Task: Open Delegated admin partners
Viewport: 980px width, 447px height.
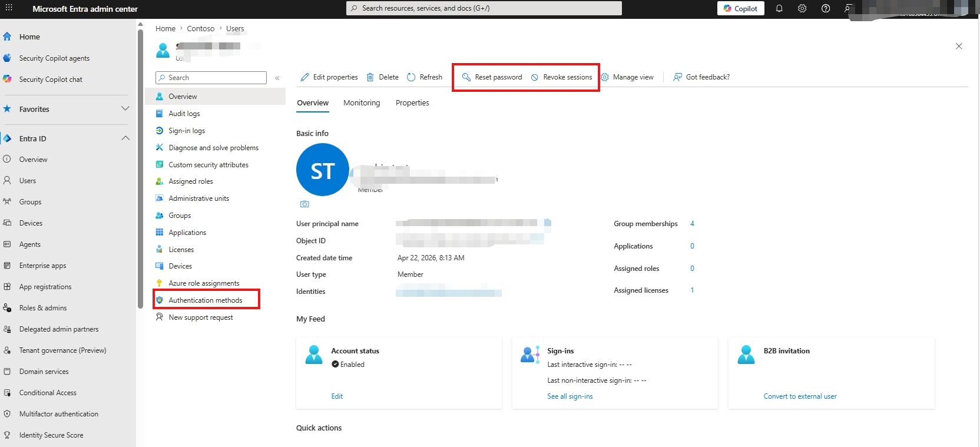Action: pos(59,329)
